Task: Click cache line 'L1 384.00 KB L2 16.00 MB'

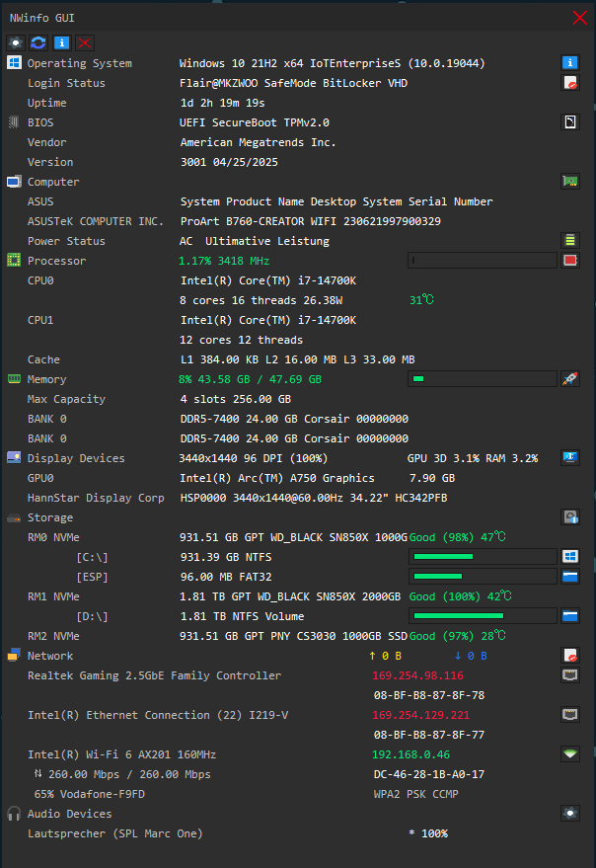Action: (x=258, y=359)
